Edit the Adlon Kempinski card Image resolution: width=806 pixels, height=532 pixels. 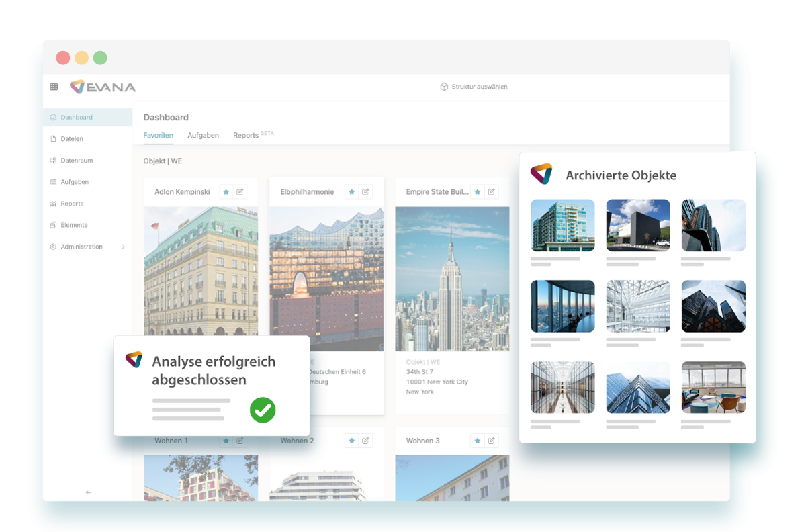pyautogui.click(x=240, y=192)
